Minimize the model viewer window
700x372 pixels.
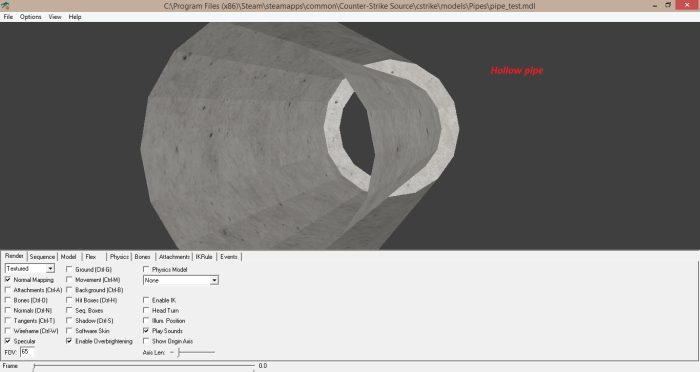point(654,5)
